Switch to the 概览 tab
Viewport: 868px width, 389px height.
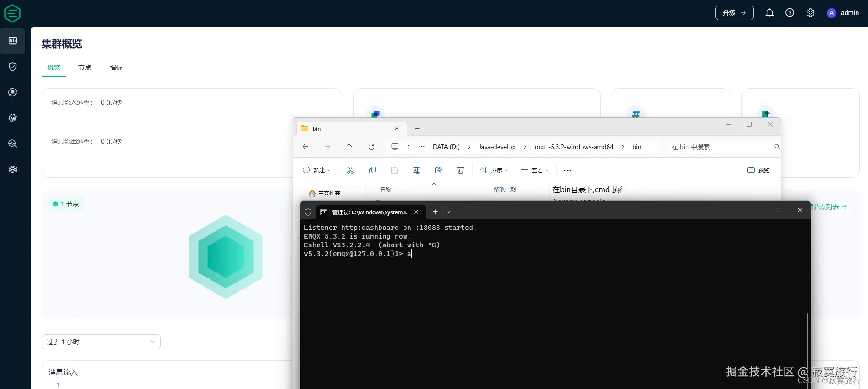tap(54, 67)
